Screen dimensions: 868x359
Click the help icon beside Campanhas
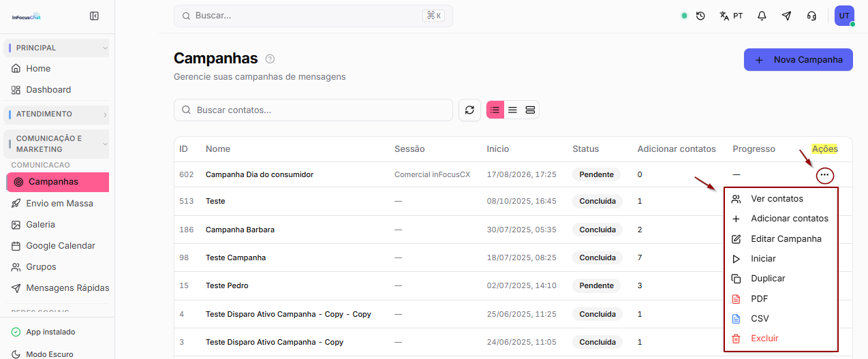point(270,59)
